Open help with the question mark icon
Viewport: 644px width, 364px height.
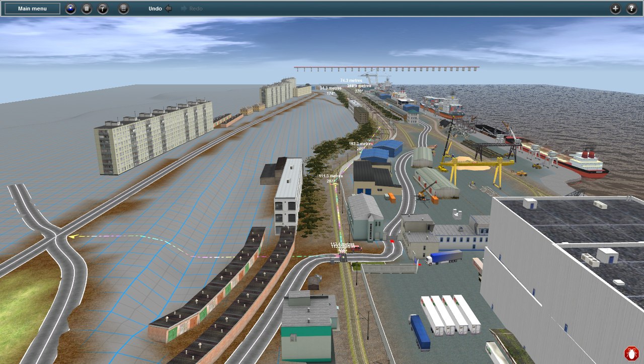click(x=631, y=9)
